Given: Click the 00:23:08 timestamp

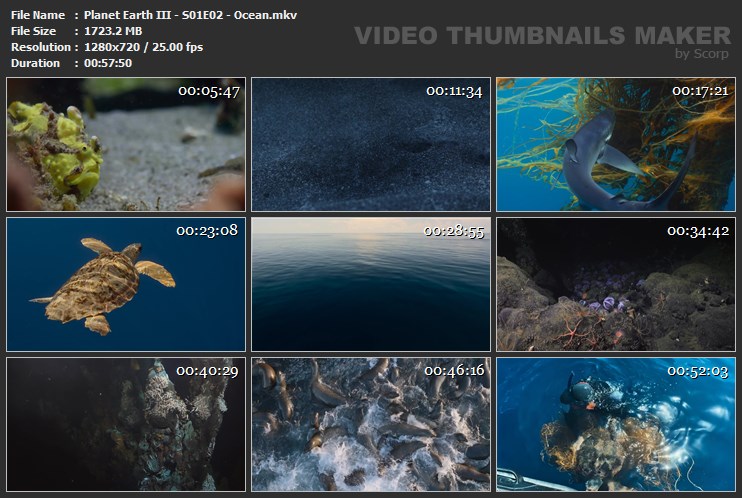Looking at the screenshot, I should 207,231.
